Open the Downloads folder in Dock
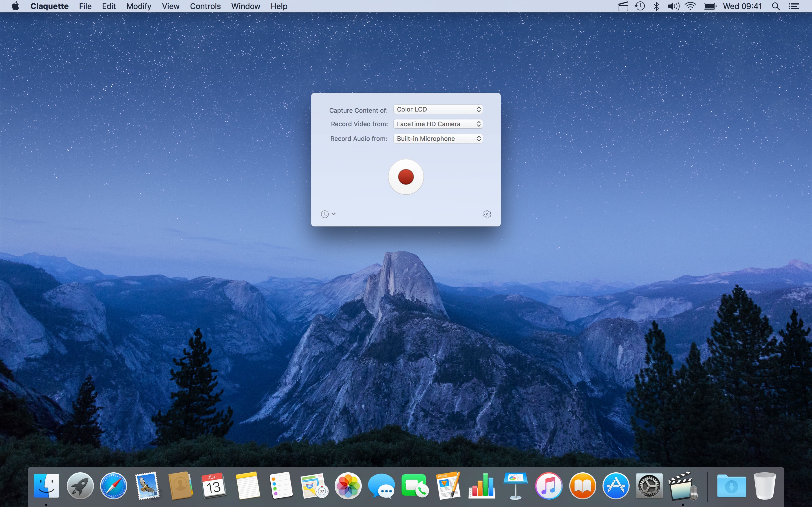 coord(731,486)
